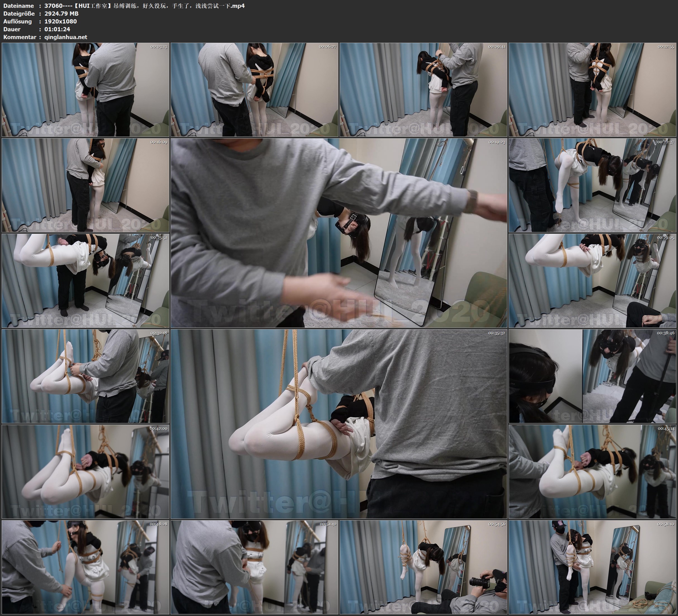Click the thumbnail timestamped 00:03:13
678x616 pixels.
click(x=85, y=89)
